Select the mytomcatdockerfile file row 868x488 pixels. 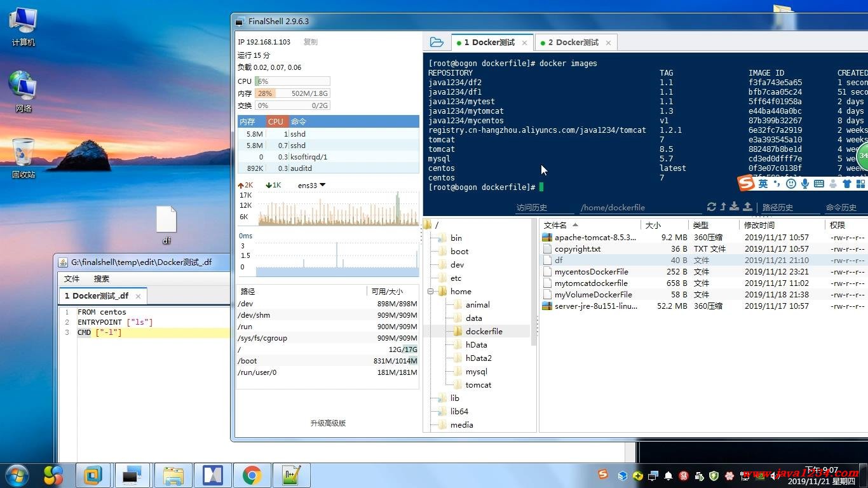704,283
